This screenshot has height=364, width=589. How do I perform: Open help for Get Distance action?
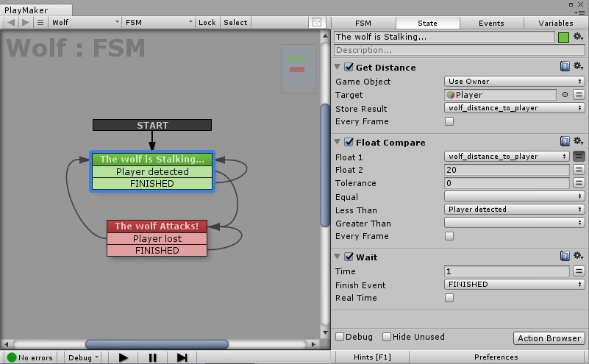tap(565, 66)
